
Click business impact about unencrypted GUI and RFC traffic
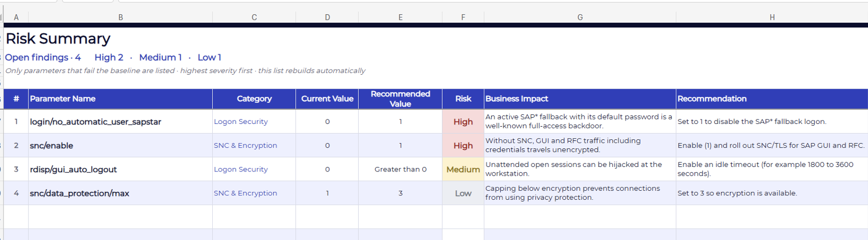click(580, 145)
